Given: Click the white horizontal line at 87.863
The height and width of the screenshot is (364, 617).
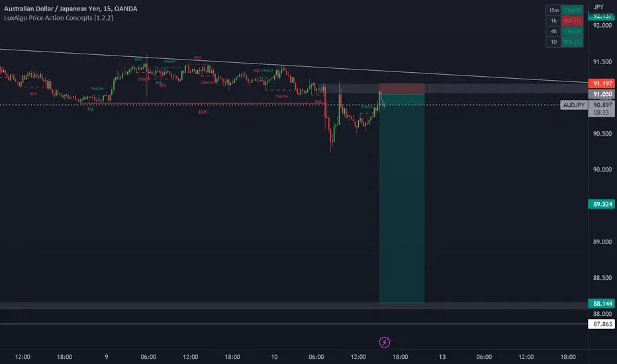Looking at the screenshot, I should tap(294, 324).
